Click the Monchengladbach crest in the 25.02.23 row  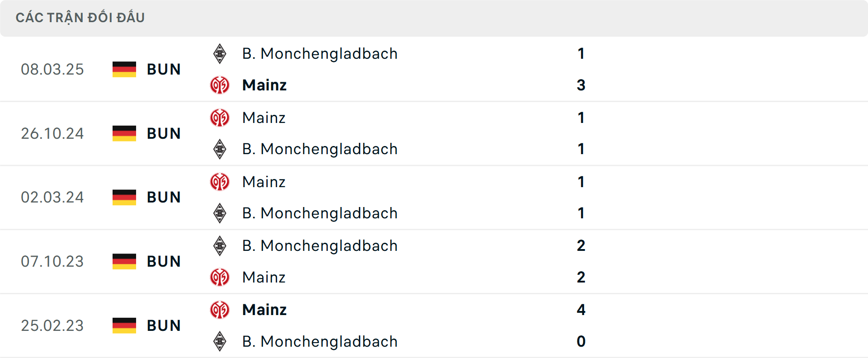pos(220,341)
